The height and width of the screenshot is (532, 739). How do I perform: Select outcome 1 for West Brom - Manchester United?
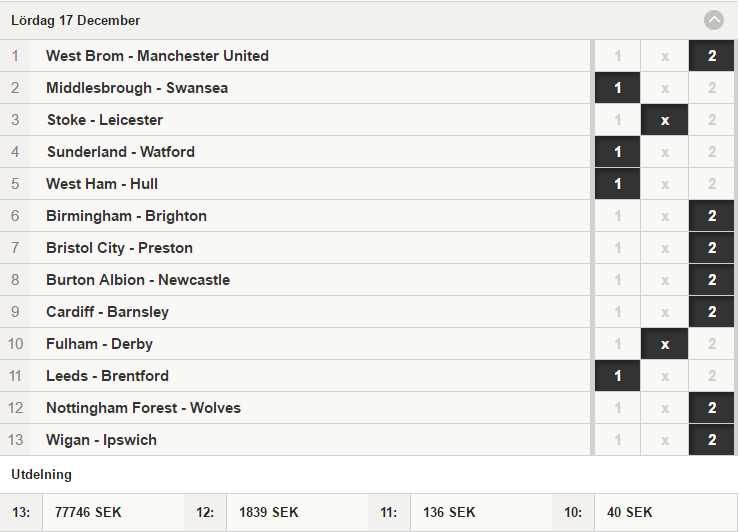pyautogui.click(x=617, y=56)
